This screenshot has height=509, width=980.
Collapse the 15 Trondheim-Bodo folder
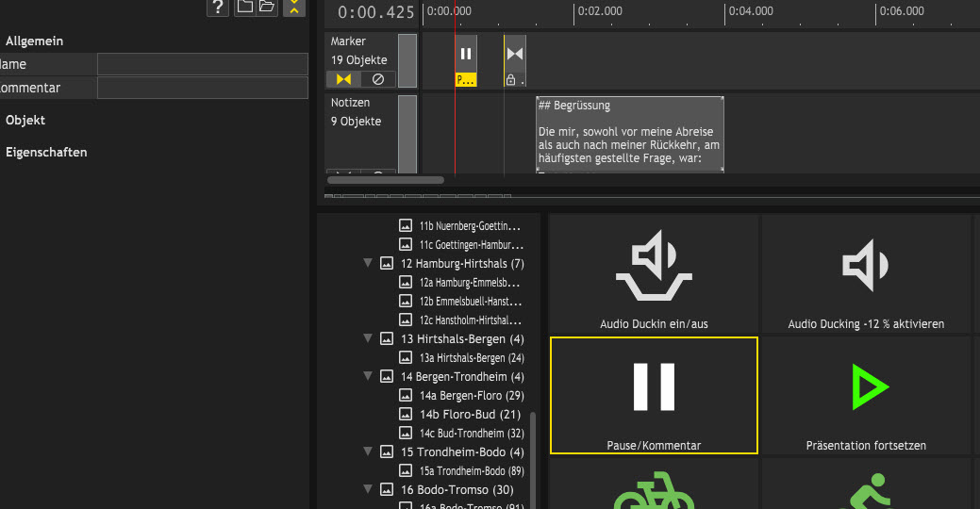(368, 452)
